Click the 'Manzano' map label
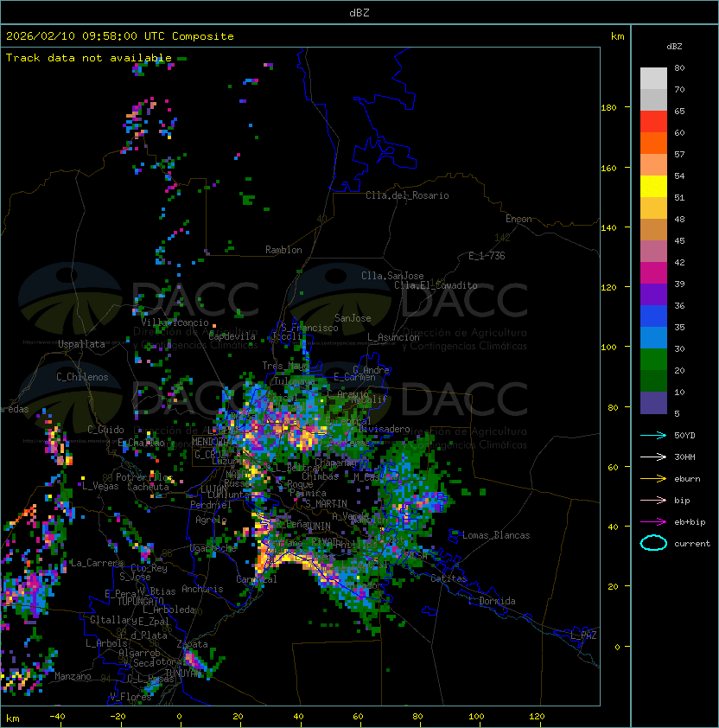This screenshot has width=719, height=728. click(73, 676)
